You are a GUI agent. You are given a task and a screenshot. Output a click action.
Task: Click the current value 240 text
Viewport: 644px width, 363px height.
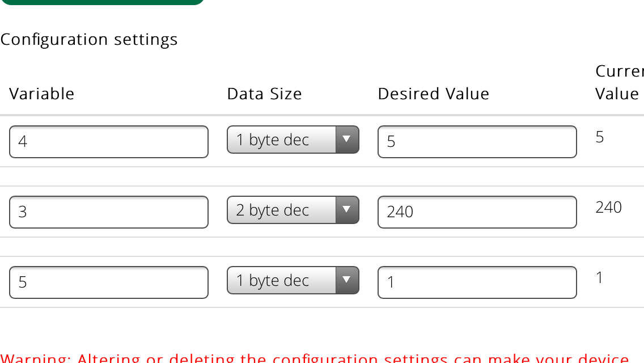608,207
